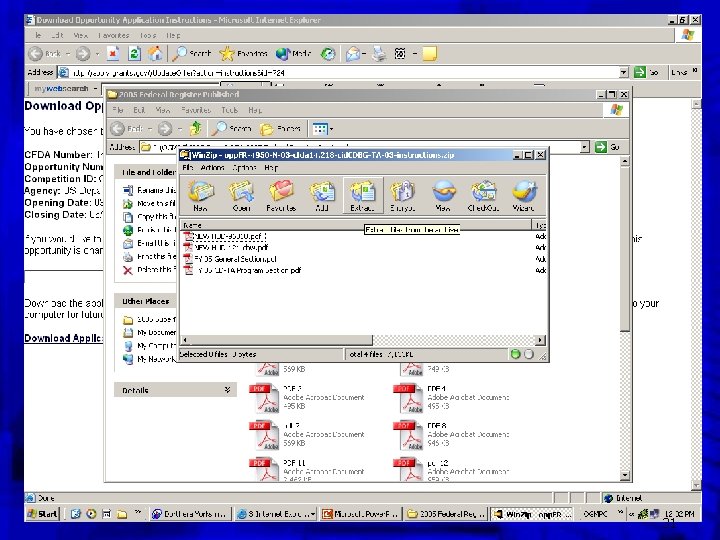Expand address dropdown in Explorer folder window
This screenshot has width=720, height=540.
(585, 147)
